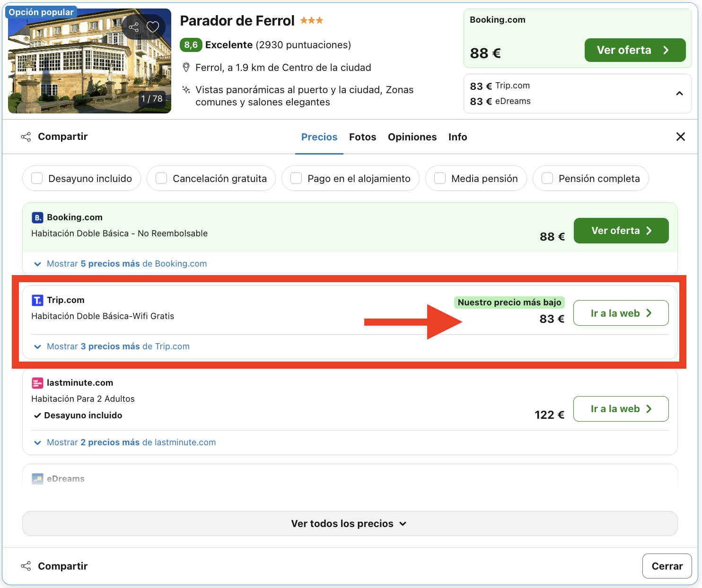The width and height of the screenshot is (702, 588).
Task: Switch to the Fotos tab
Action: click(x=362, y=137)
